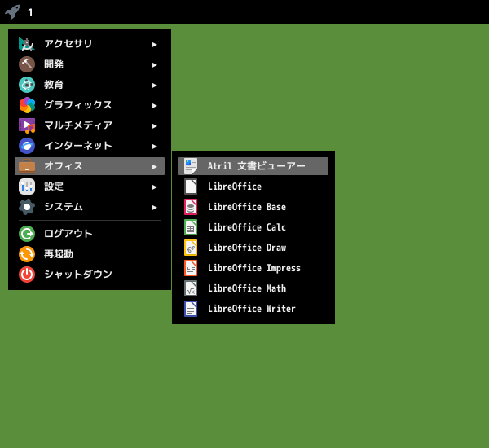Choose ログアウト text to log out
Screen dimensions: 489x448
(68, 234)
